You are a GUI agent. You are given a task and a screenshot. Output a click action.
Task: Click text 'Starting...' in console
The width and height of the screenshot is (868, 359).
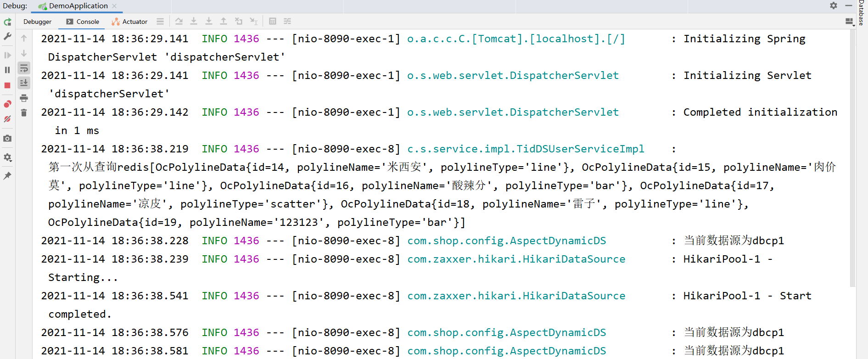[x=83, y=277]
